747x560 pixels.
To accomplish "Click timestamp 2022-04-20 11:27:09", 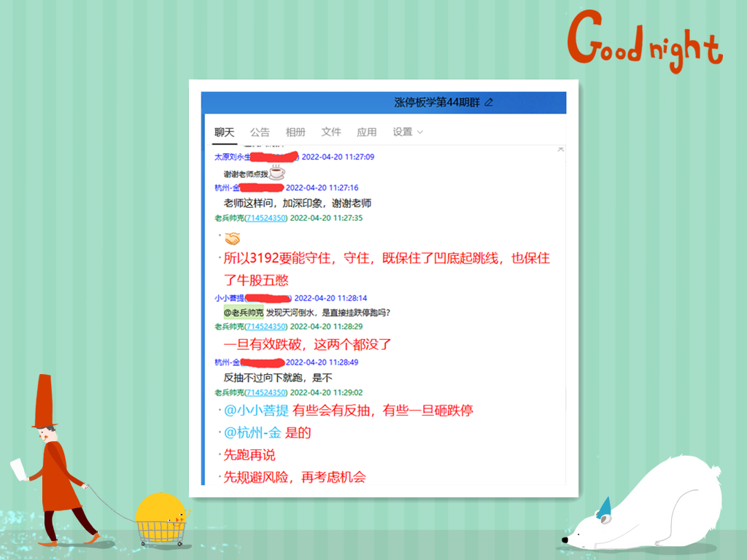I will pos(338,157).
